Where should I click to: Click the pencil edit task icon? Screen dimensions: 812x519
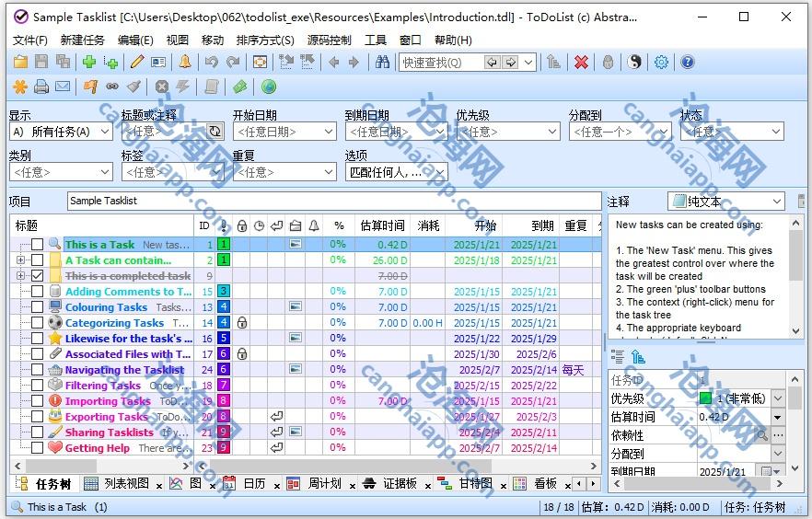(x=137, y=63)
